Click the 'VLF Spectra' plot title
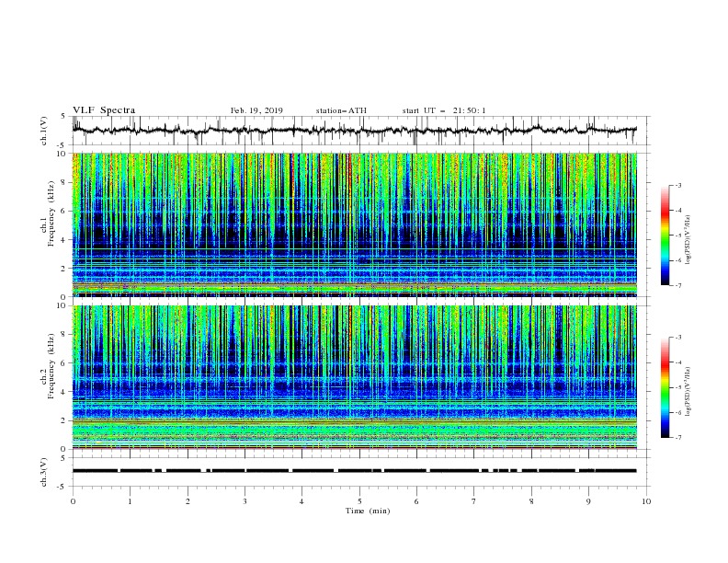Screen dimensions: 728x563 tap(104, 110)
